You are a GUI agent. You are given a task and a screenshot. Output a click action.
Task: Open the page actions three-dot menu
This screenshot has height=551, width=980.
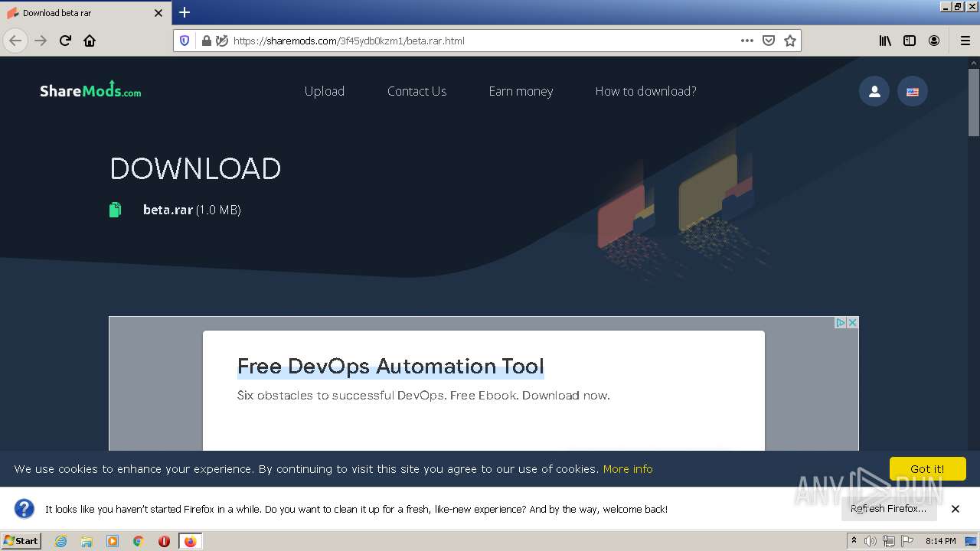747,41
